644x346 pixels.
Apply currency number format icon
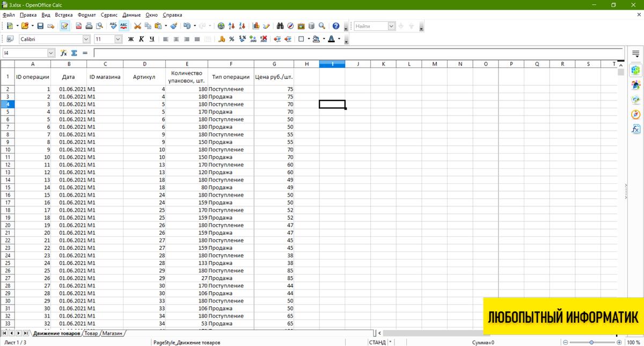(221, 39)
